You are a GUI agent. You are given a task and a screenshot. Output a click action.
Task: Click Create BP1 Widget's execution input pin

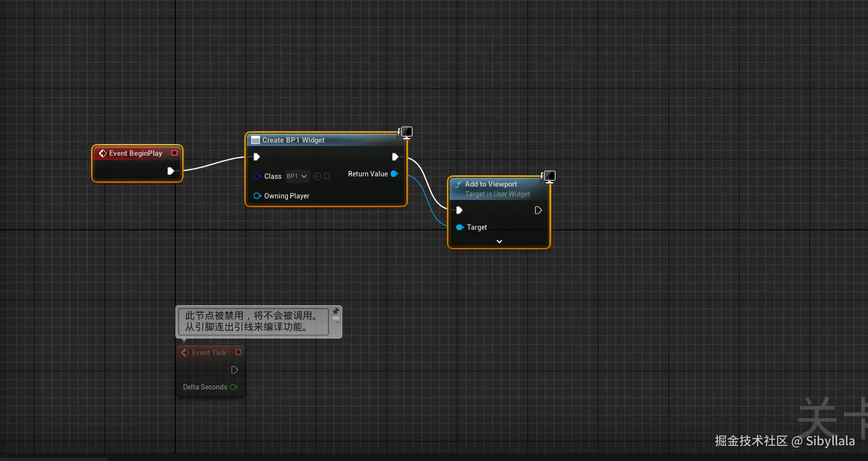pos(257,157)
